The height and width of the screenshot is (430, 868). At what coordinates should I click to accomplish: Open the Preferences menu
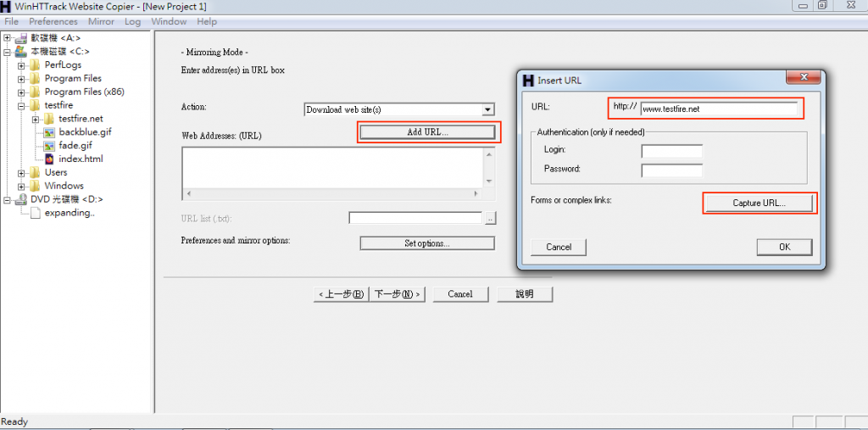pos(53,21)
